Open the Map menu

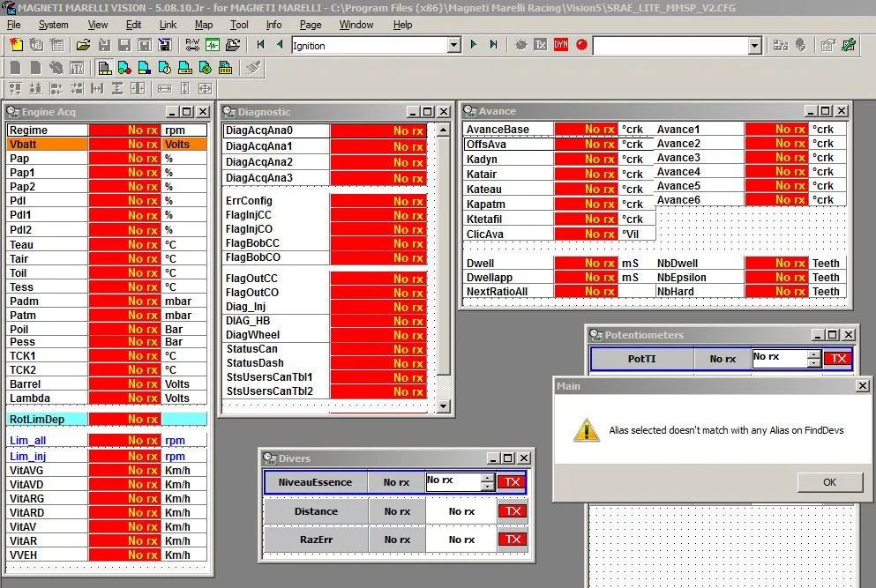(x=204, y=25)
